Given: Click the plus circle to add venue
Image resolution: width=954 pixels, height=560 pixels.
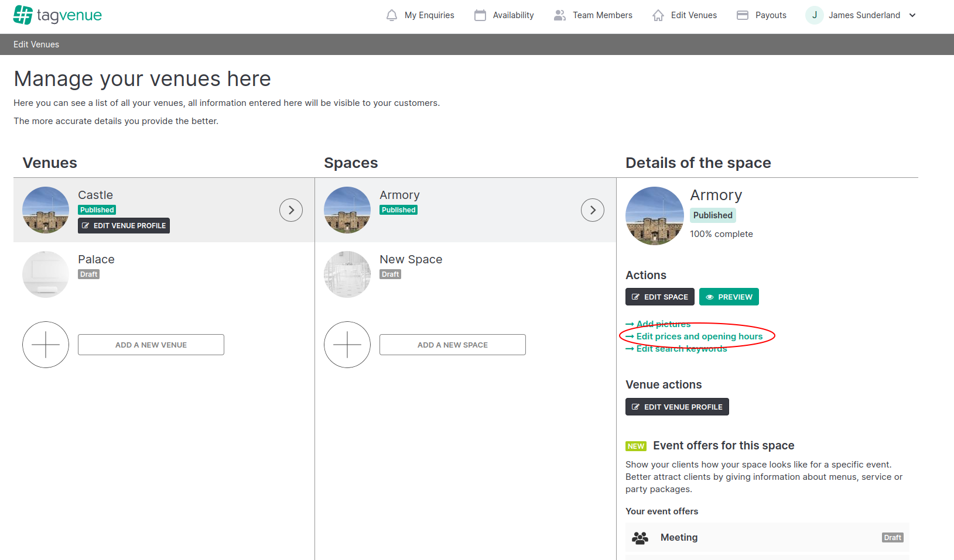Looking at the screenshot, I should (x=46, y=345).
